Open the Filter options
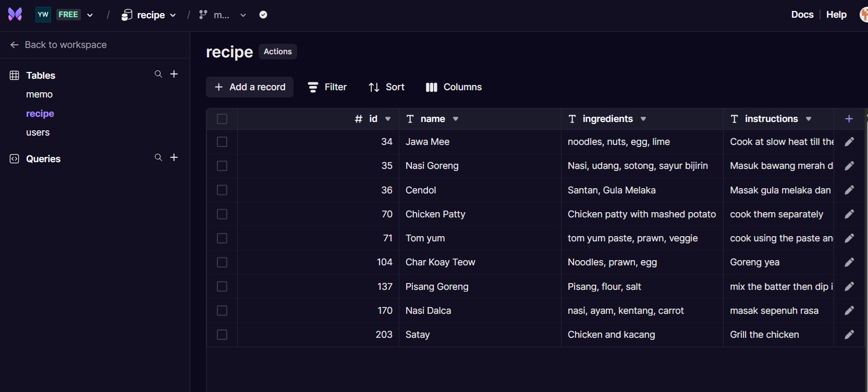This screenshot has width=868, height=392. [x=327, y=87]
